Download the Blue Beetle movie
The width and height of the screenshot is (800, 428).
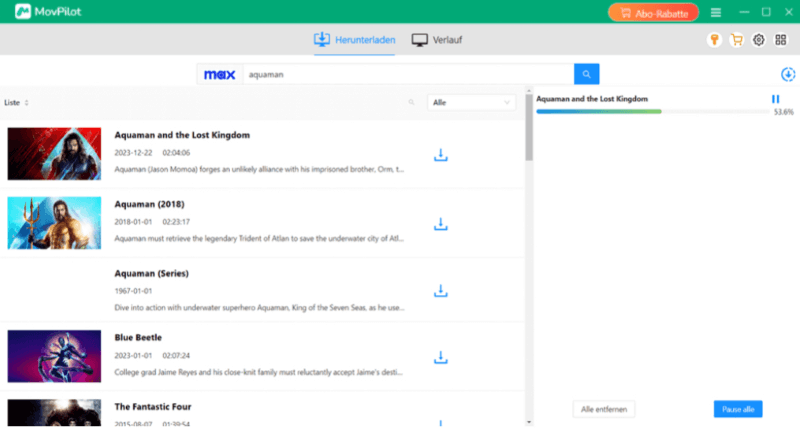click(x=440, y=358)
